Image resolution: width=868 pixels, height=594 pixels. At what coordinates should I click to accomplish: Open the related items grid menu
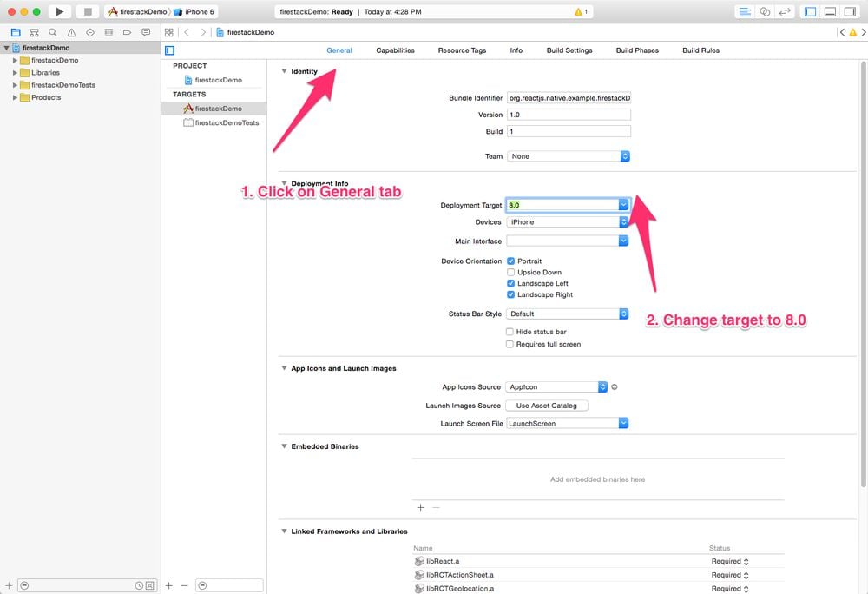169,33
